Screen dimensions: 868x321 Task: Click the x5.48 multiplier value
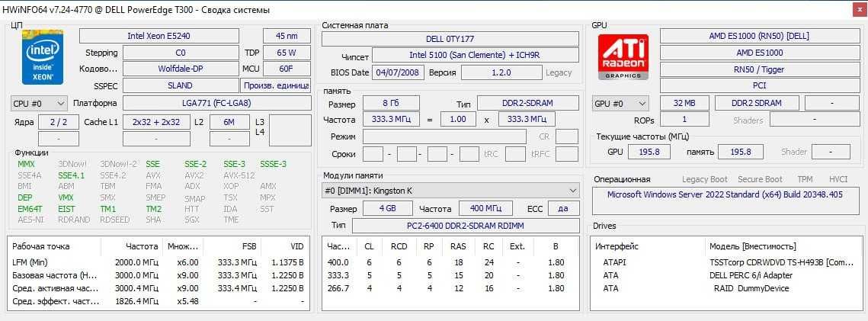point(187,302)
